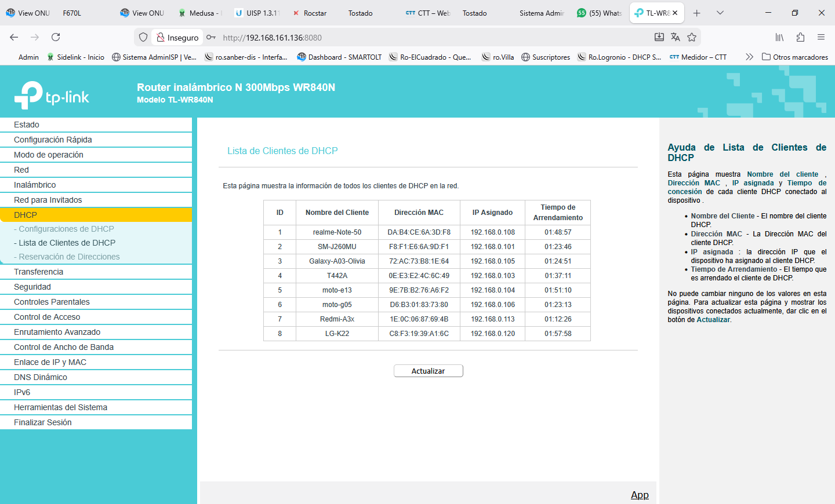The height and width of the screenshot is (504, 835).
Task: Open the Otros marcadores folder
Action: pyautogui.click(x=794, y=57)
